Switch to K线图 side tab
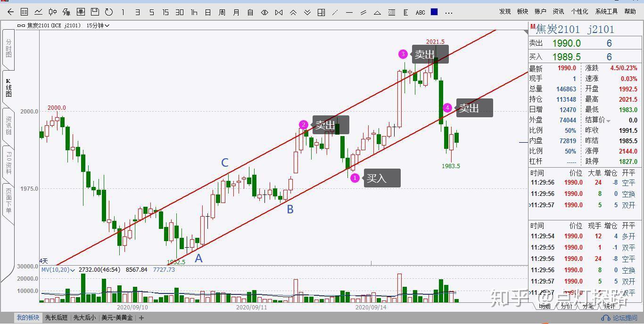 point(8,88)
